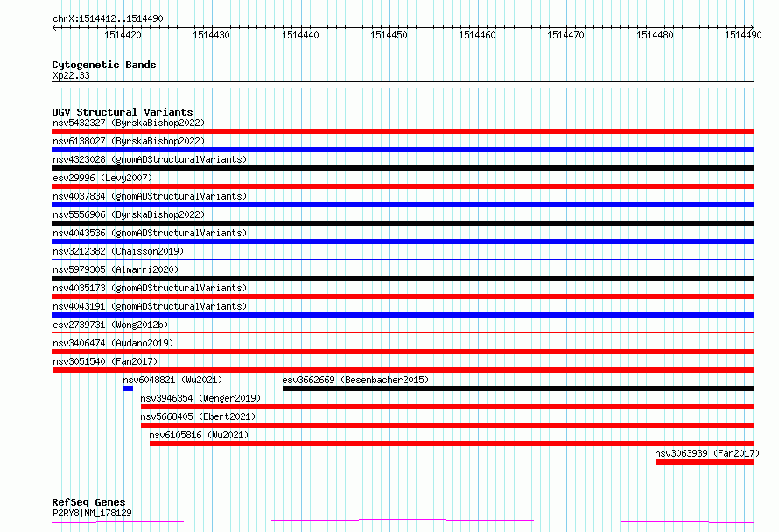Open the esv2739731 (Wong2012b) variant
This screenshot has height=532, width=779.
pyautogui.click(x=110, y=325)
